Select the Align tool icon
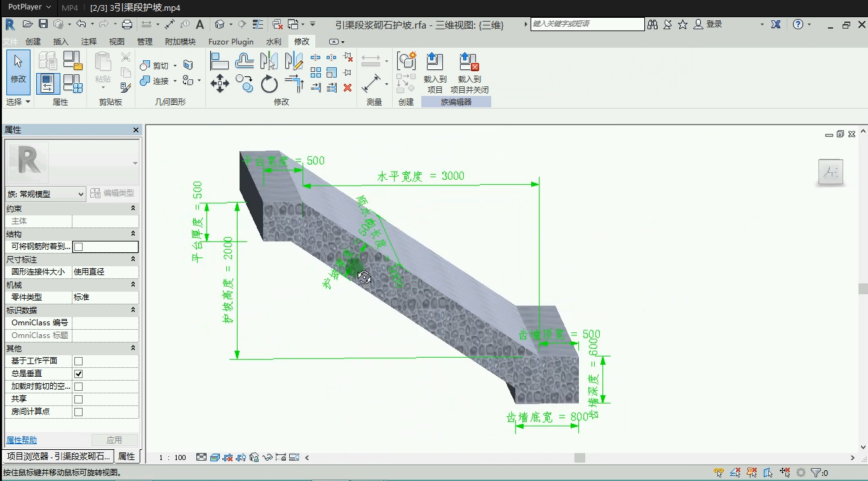 point(219,61)
